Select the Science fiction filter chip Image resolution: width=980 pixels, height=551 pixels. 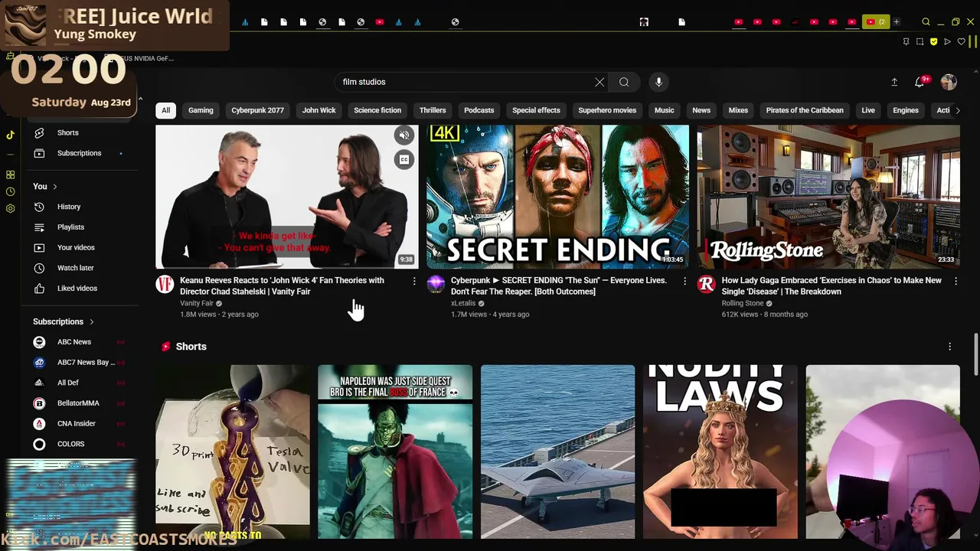pyautogui.click(x=377, y=110)
